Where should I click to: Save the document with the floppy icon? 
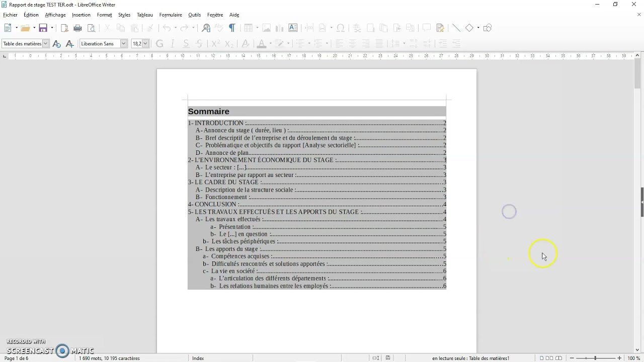click(43, 28)
